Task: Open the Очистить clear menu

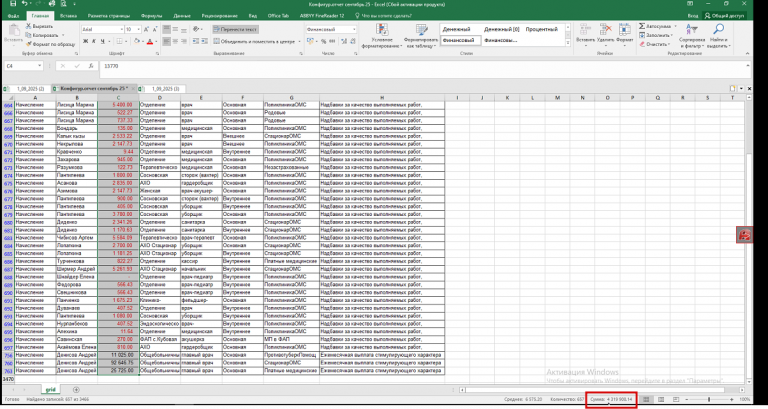Action: pyautogui.click(x=655, y=44)
